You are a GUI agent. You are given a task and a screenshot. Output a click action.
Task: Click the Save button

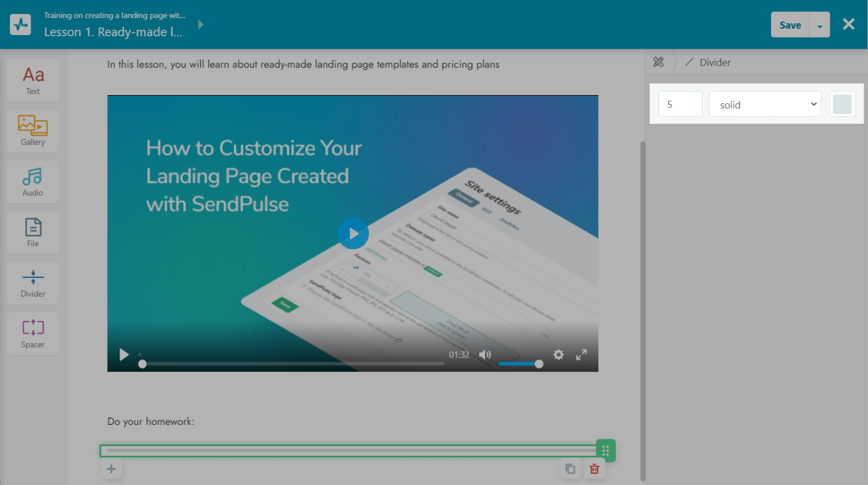tap(790, 26)
